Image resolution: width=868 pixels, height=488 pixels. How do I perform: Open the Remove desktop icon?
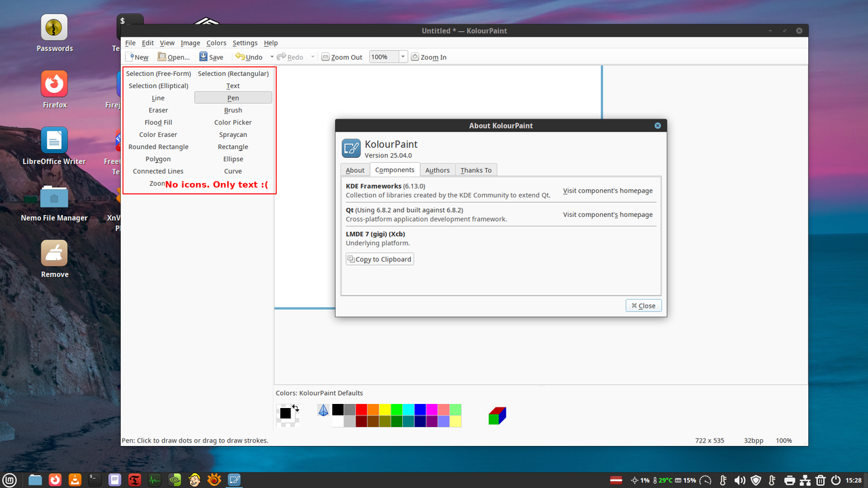pos(54,258)
